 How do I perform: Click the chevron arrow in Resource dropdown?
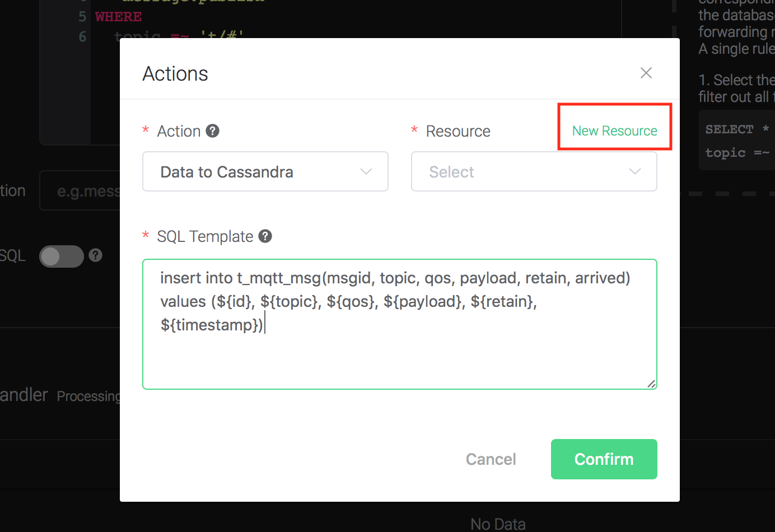(x=635, y=171)
